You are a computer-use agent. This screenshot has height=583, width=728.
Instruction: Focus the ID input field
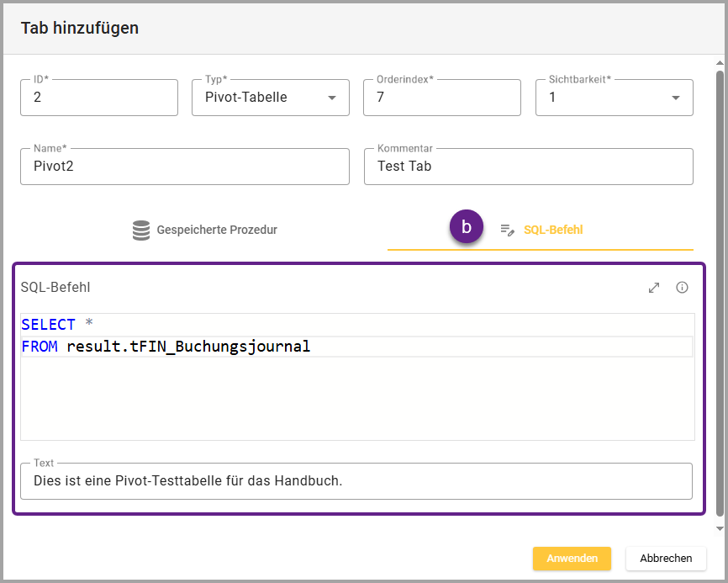[99, 98]
